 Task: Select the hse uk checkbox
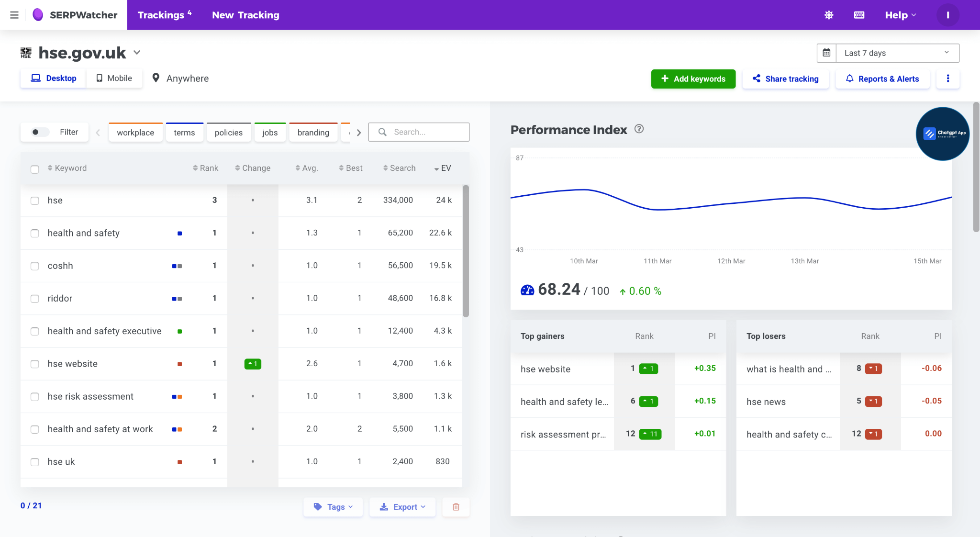tap(34, 462)
